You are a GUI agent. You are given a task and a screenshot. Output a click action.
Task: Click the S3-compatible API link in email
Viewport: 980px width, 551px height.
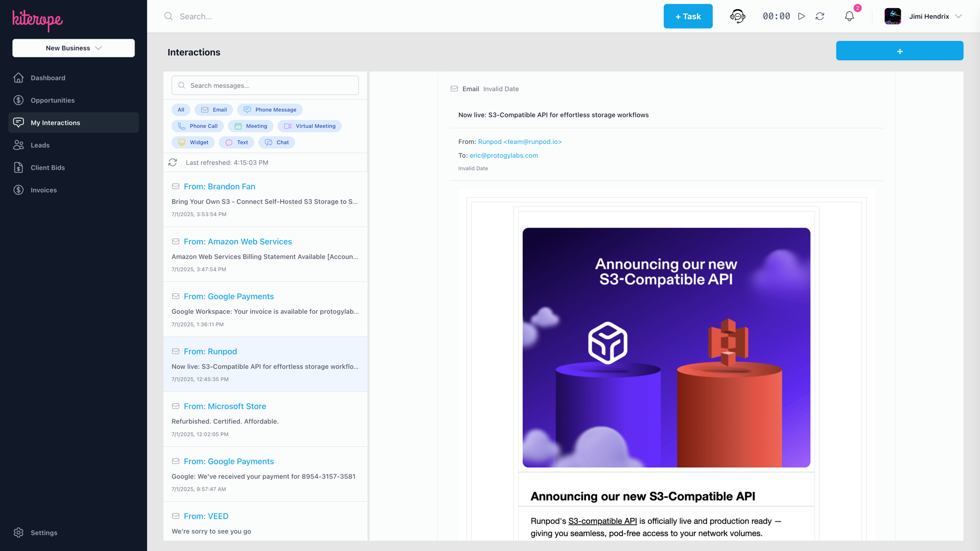tap(602, 521)
